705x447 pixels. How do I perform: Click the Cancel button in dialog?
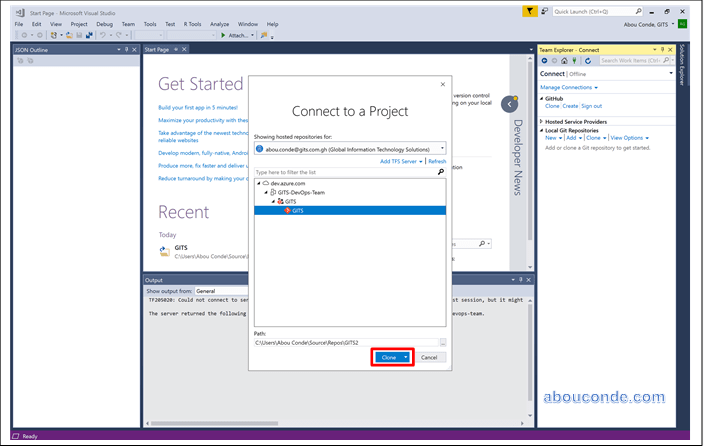(x=429, y=357)
